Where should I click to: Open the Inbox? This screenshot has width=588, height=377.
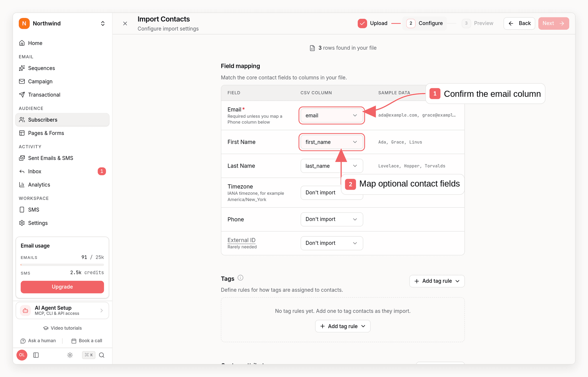tap(62, 171)
